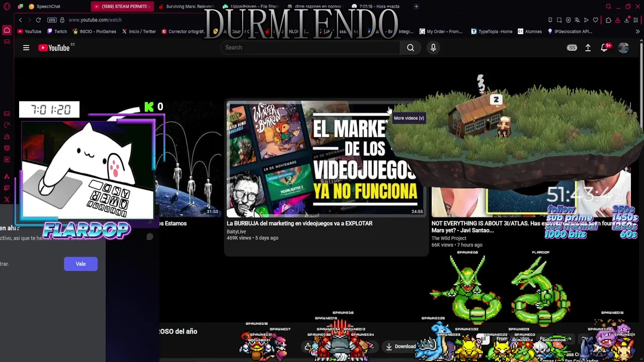Open browser search in tabs magnifier
644x362 pixels.
pyautogui.click(x=608, y=7)
